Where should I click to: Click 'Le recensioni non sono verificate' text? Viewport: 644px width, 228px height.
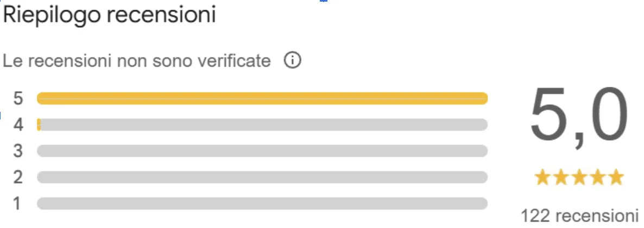pyautogui.click(x=136, y=61)
